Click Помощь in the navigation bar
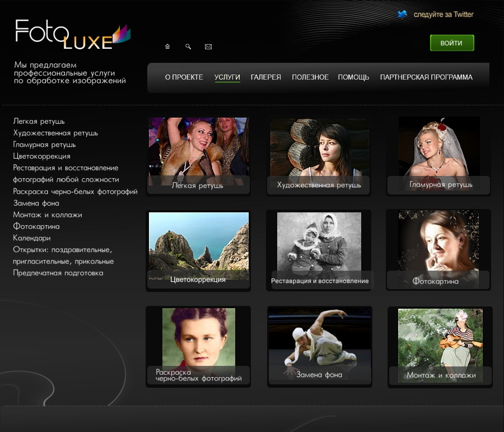504x432 pixels. click(x=353, y=77)
